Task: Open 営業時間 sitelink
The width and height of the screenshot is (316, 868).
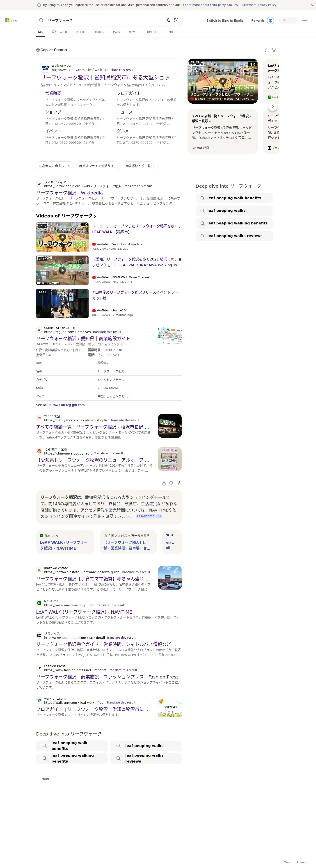Action: (x=53, y=93)
